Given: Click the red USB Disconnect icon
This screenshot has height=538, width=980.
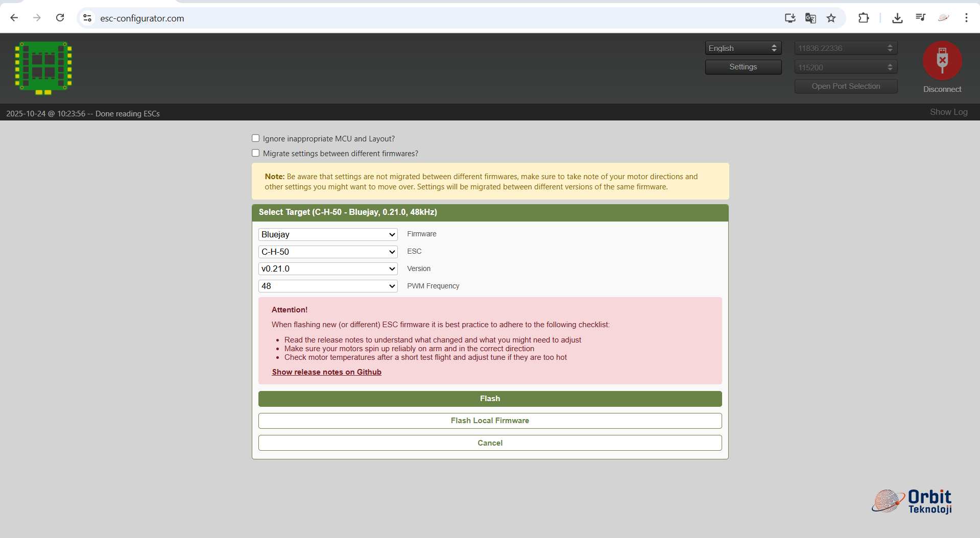Looking at the screenshot, I should [942, 61].
